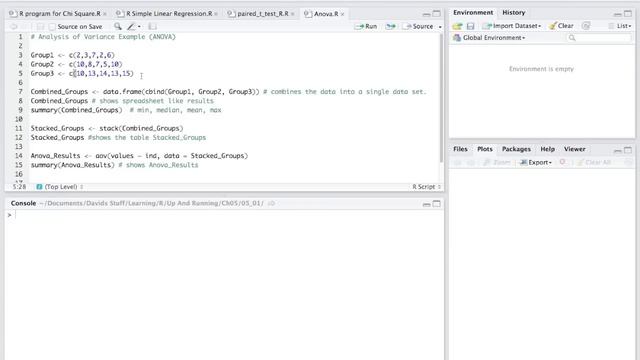Open the Plots tab

click(484, 149)
